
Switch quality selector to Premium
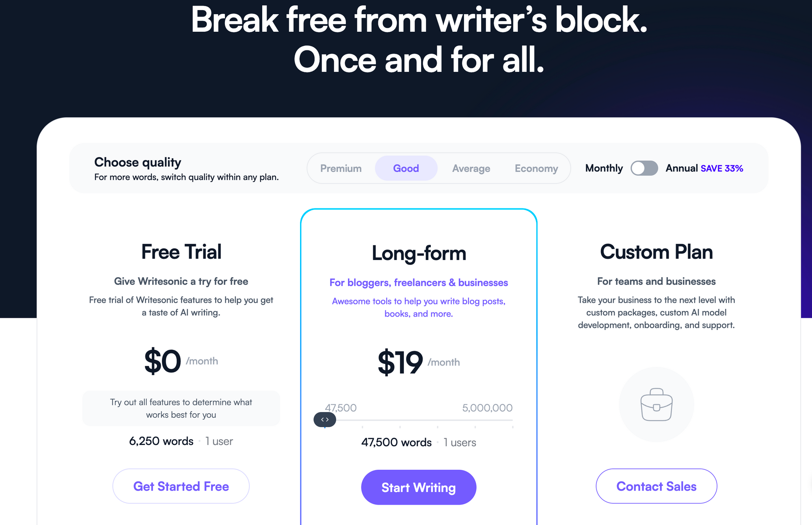click(x=341, y=168)
